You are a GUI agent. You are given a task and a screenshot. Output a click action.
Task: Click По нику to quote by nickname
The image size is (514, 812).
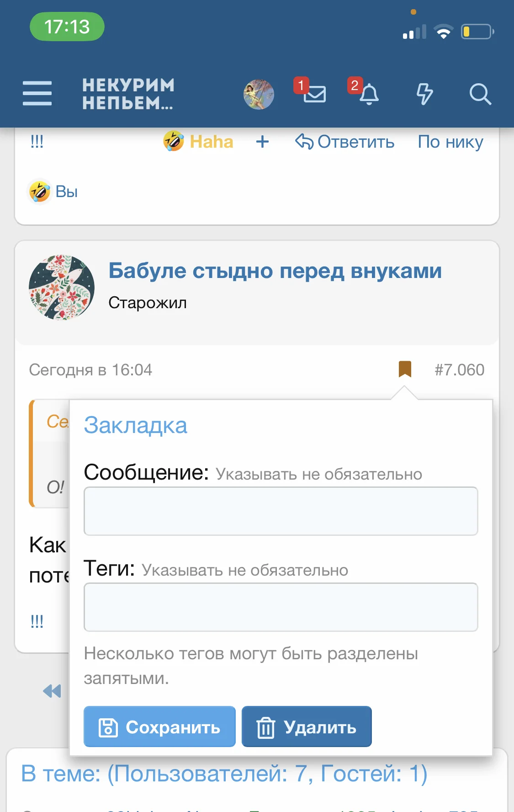pos(450,142)
